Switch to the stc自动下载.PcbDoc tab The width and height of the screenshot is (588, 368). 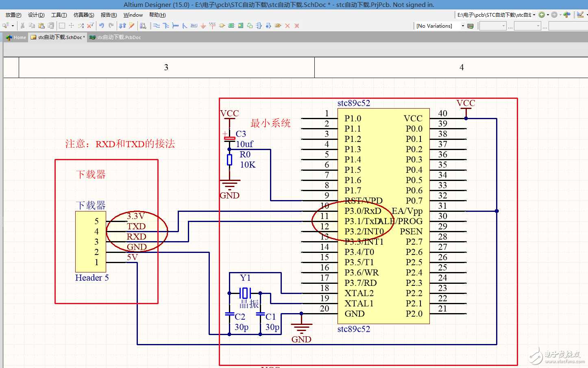tap(119, 37)
